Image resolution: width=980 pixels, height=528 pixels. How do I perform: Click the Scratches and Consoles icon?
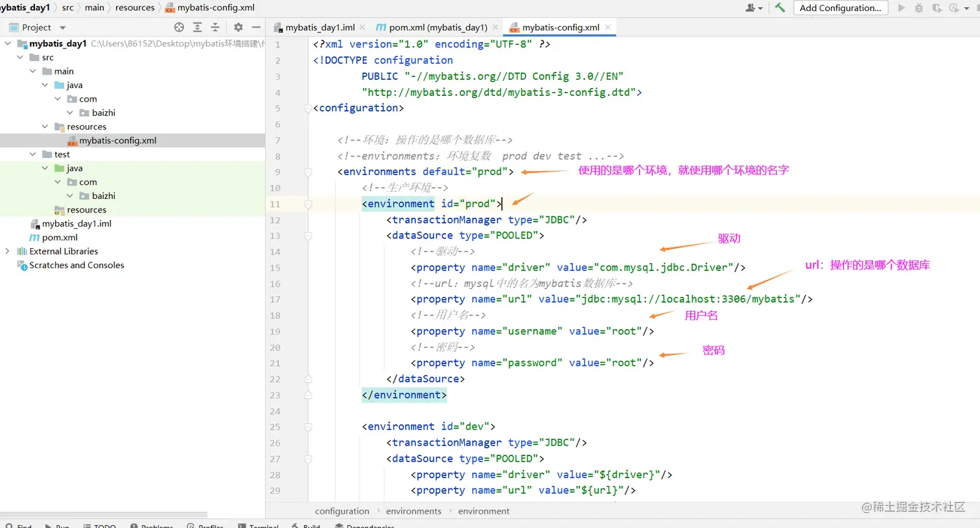(22, 265)
